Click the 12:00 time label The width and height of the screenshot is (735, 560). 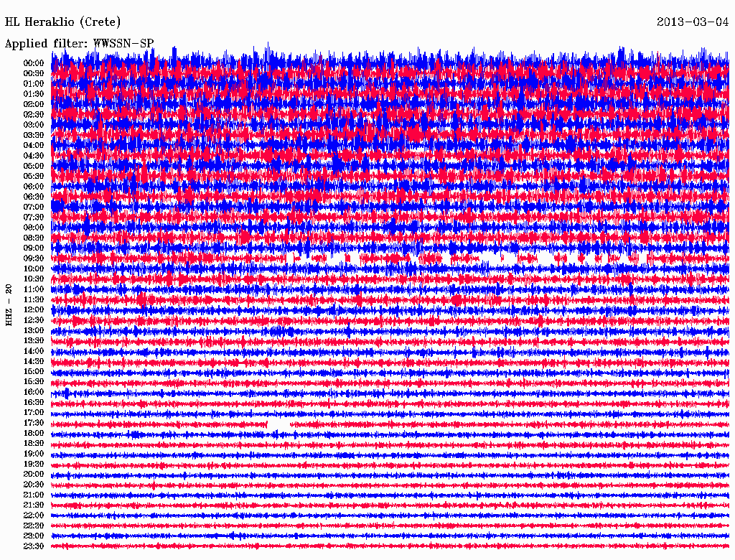click(34, 309)
